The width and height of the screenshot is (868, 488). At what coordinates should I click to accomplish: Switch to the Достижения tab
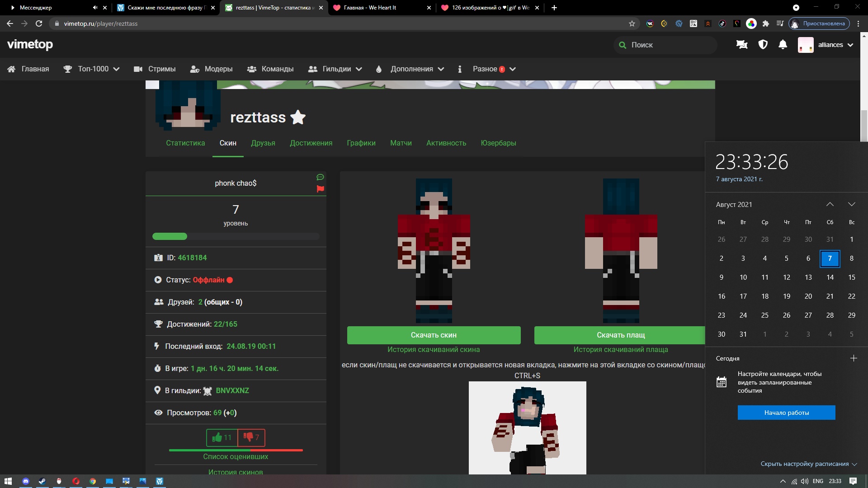311,143
